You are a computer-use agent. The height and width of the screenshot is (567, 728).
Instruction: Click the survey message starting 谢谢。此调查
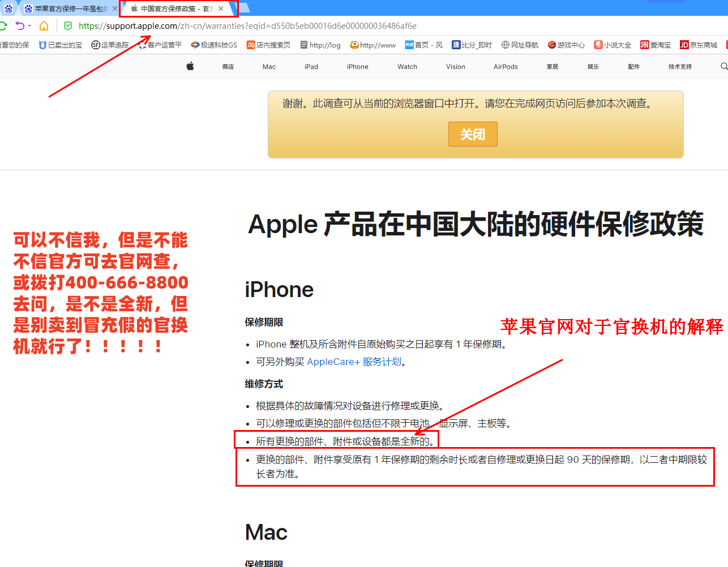pos(468,104)
